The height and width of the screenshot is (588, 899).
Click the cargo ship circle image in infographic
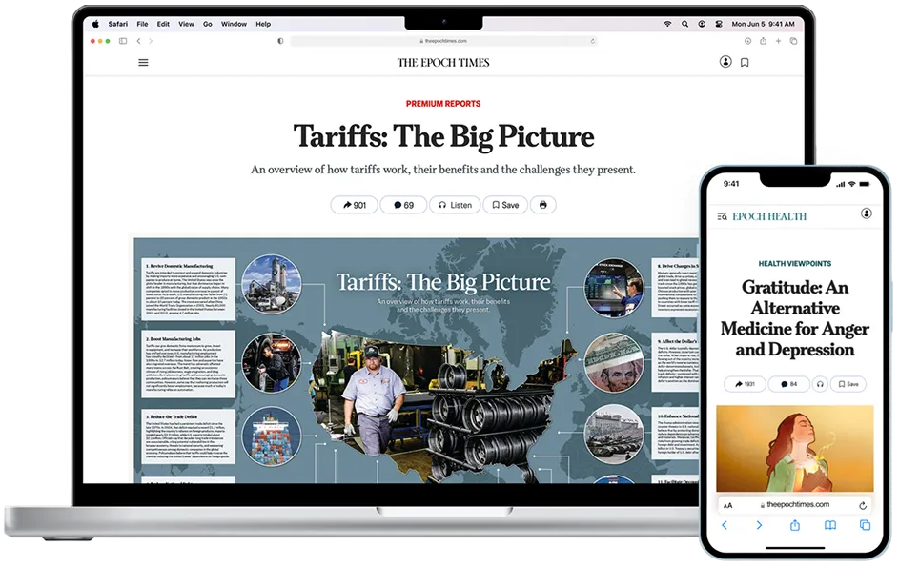271,436
